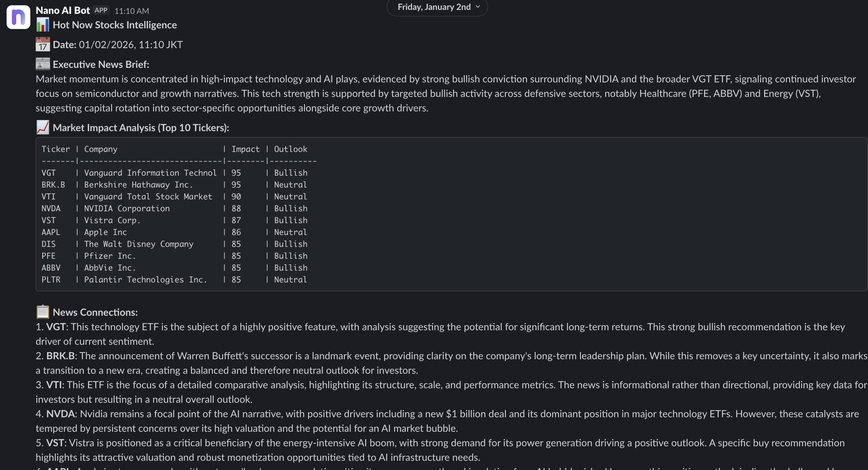Click the newspaper emoji beside Executive News Brief
The width and height of the screenshot is (868, 470).
point(43,64)
